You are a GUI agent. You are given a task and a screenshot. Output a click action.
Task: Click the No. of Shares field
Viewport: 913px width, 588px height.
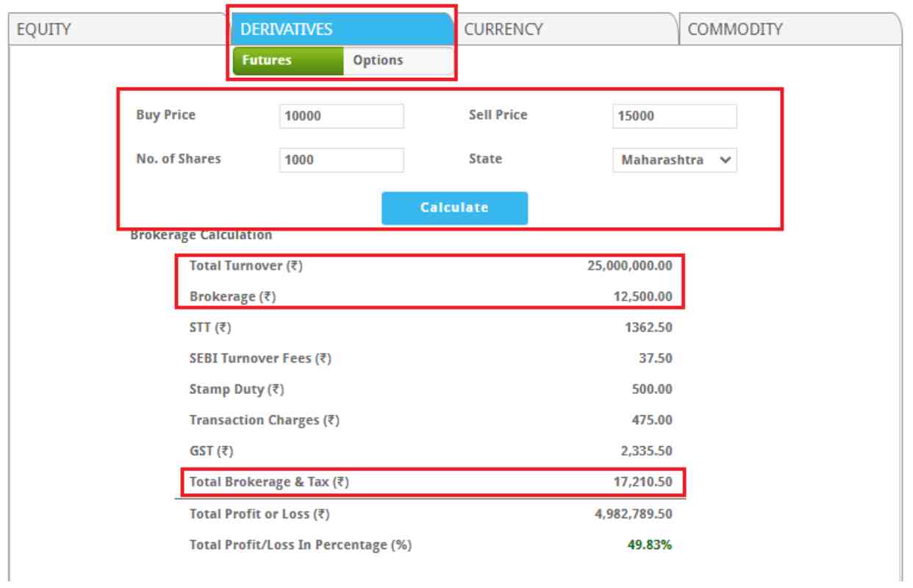coord(341,159)
